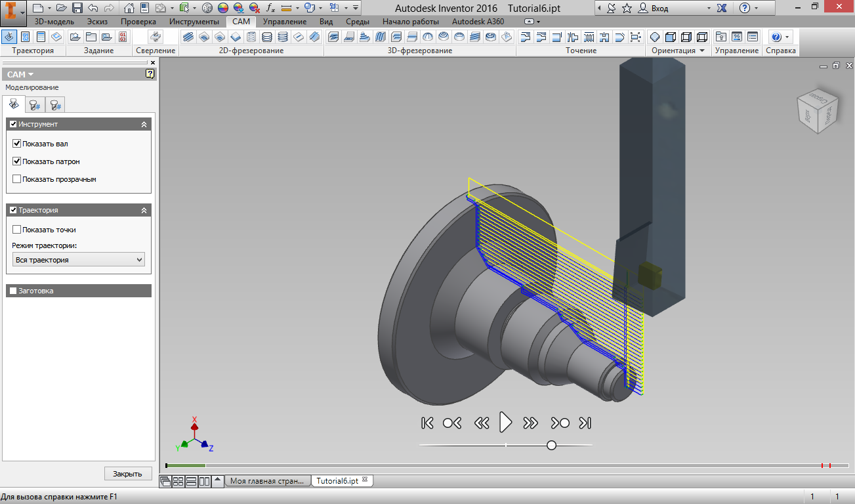The height and width of the screenshot is (504, 855).
Task: Open file with the folder icon in title bar
Action: tap(61, 9)
